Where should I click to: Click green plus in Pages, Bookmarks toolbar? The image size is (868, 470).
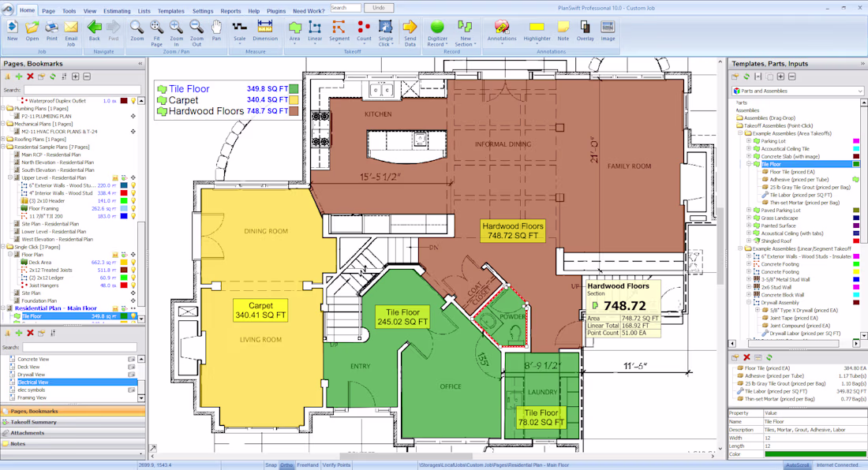19,76
